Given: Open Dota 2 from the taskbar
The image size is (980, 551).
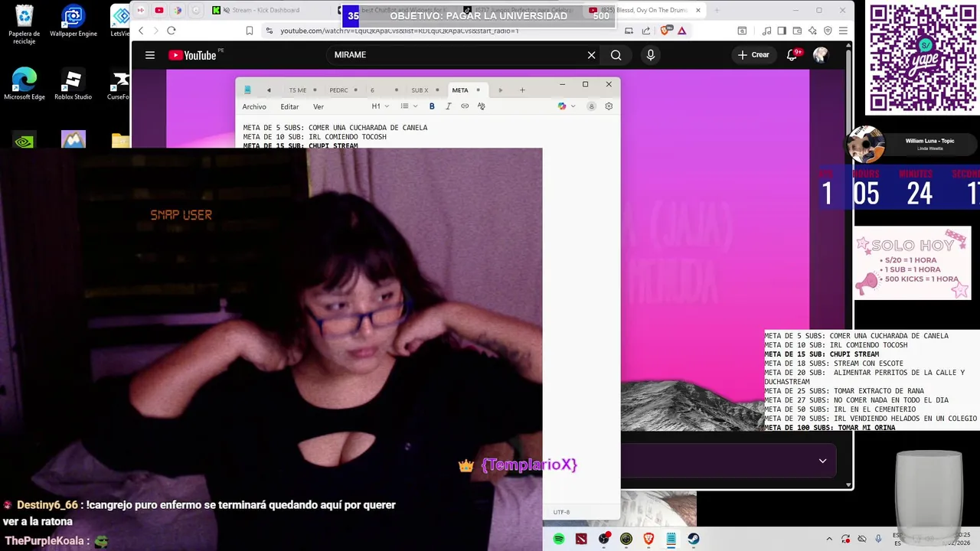Looking at the screenshot, I should (581, 539).
